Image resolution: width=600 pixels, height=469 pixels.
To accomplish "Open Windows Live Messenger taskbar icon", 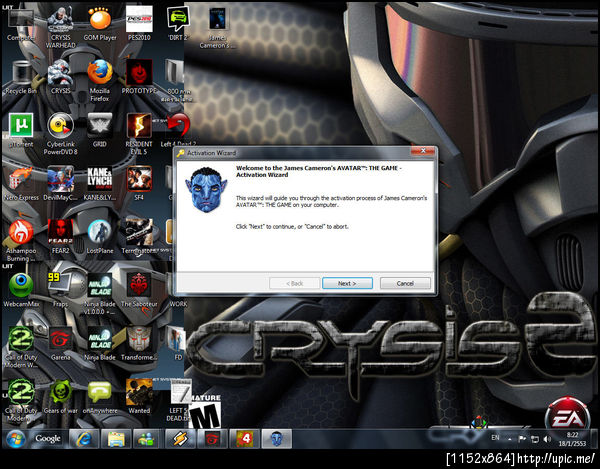I will (x=146, y=439).
